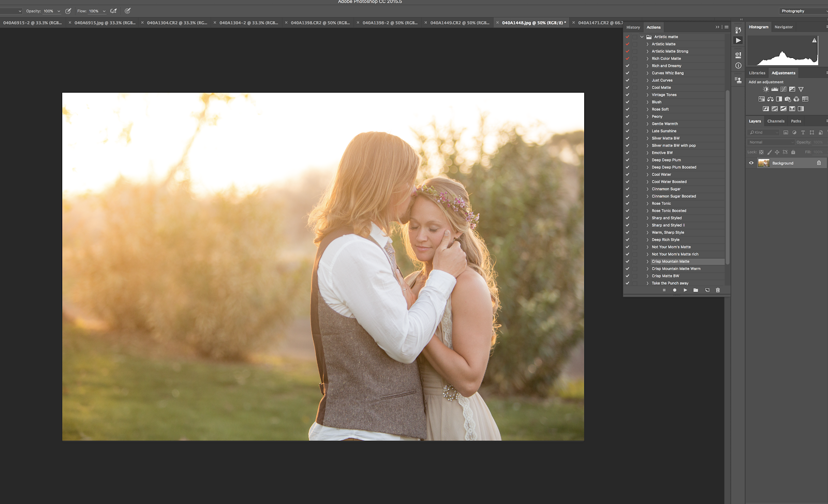
Task: Expand the Curves Whiz Bang action steps
Action: pyautogui.click(x=647, y=73)
